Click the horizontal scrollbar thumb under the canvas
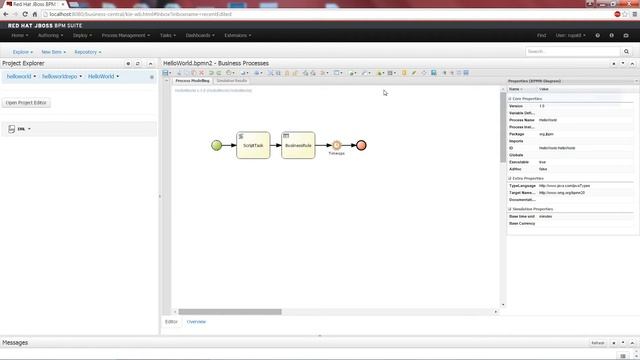 (x=230, y=312)
